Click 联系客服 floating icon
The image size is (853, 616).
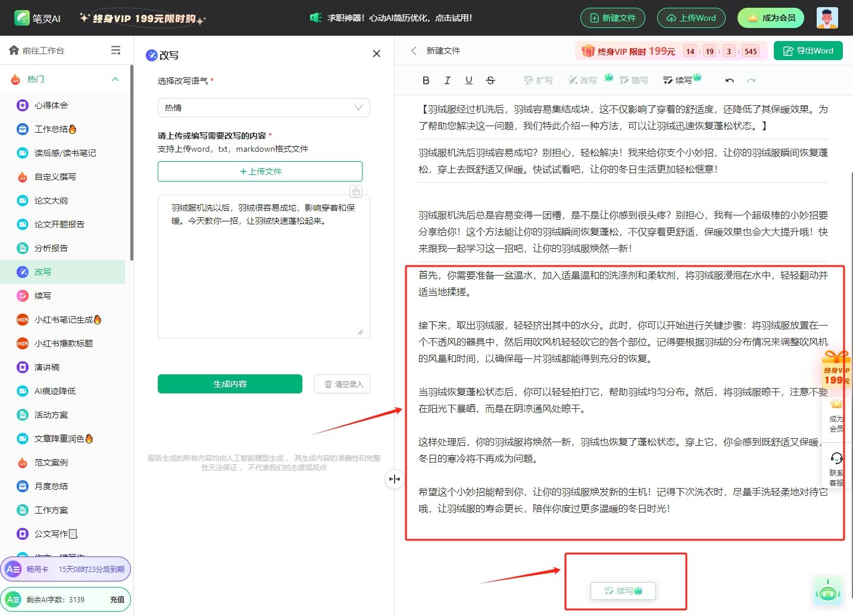836,469
